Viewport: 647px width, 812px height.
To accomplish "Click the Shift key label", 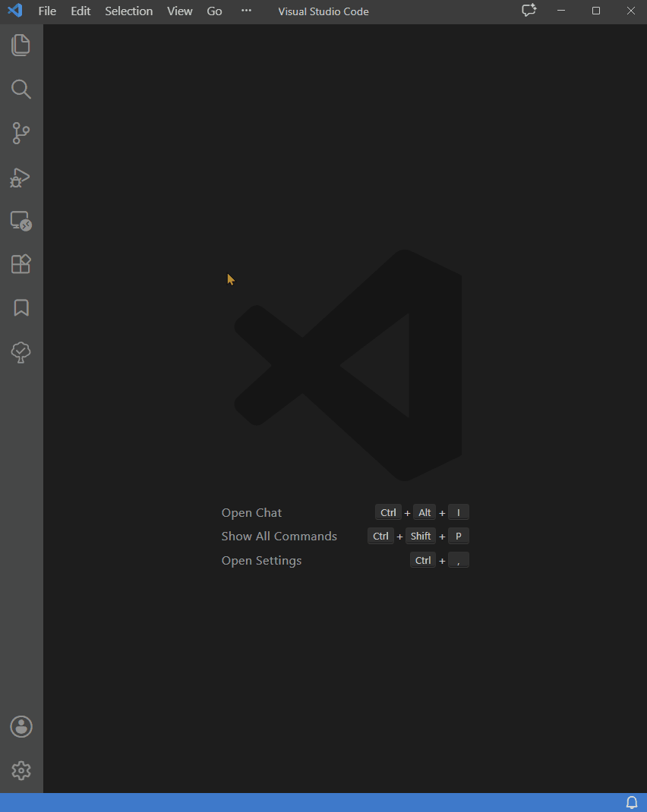I will (421, 536).
